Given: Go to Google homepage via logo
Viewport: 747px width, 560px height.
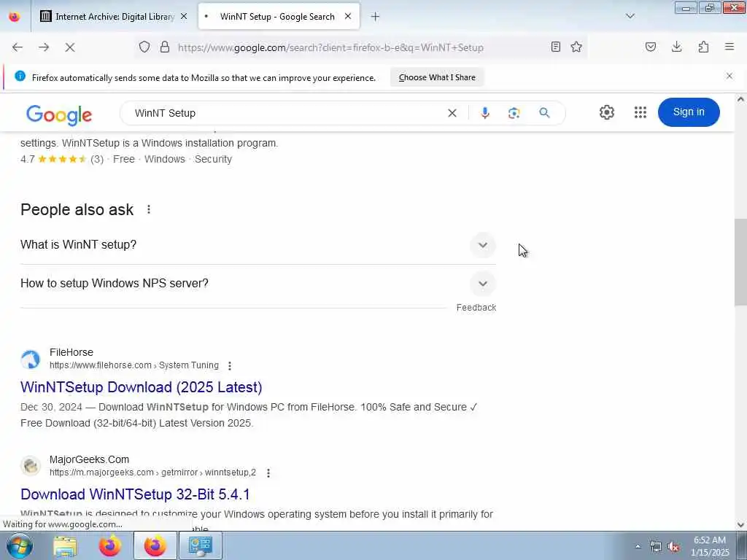Looking at the screenshot, I should point(58,114).
